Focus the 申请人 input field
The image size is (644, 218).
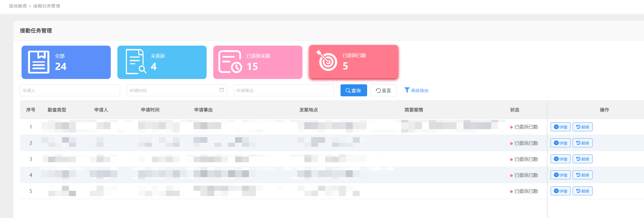(70, 90)
